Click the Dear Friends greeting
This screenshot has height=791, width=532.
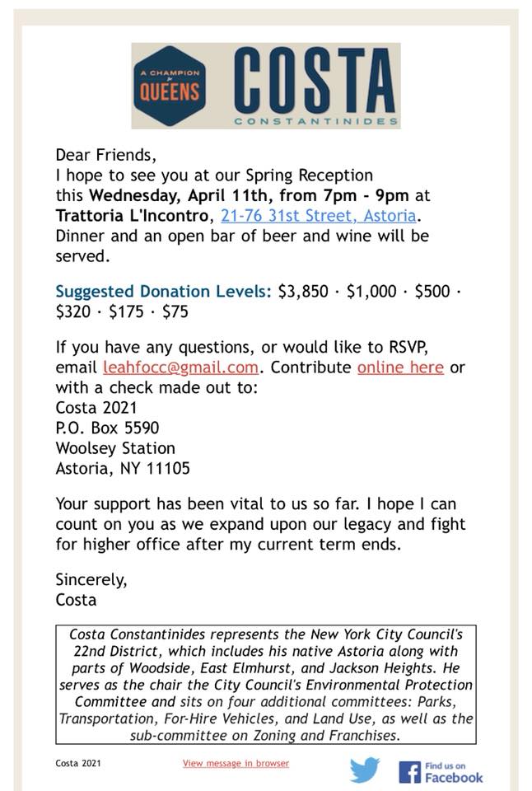(x=105, y=154)
